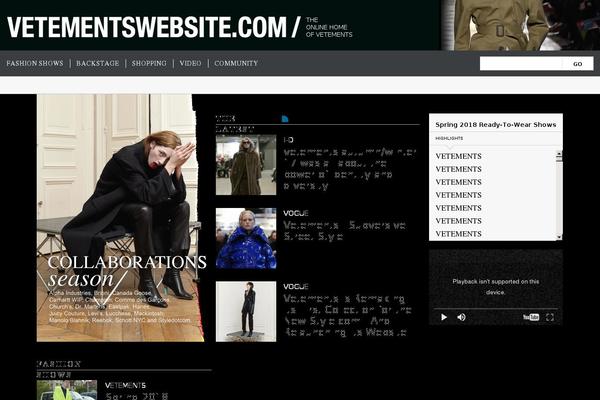Select the Highlights tab in shows panel

point(449,138)
